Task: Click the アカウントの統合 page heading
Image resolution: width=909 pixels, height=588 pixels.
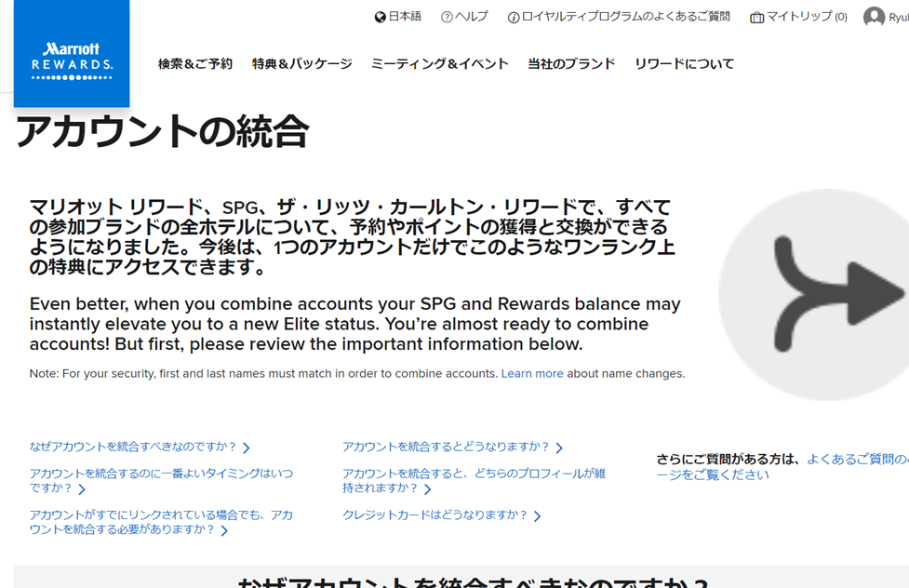Action: [x=162, y=131]
